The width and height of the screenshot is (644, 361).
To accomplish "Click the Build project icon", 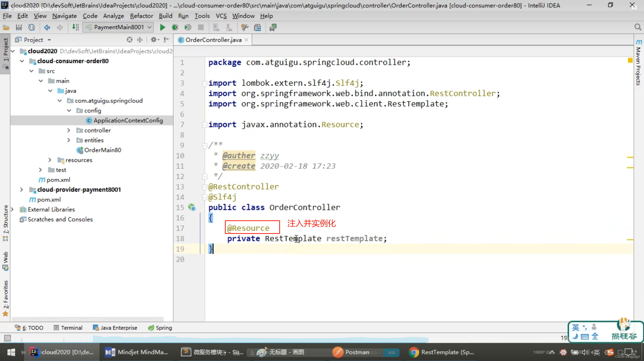I will pos(75,27).
